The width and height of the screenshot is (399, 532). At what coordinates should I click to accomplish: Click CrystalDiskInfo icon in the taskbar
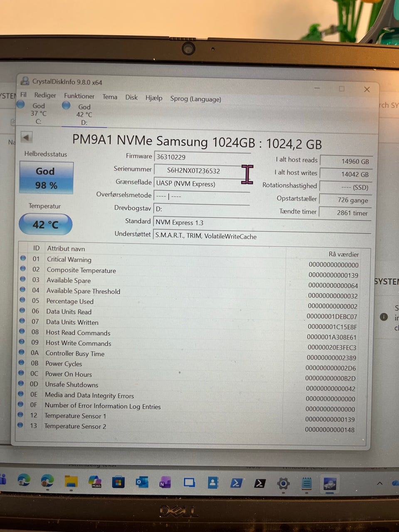(x=330, y=484)
